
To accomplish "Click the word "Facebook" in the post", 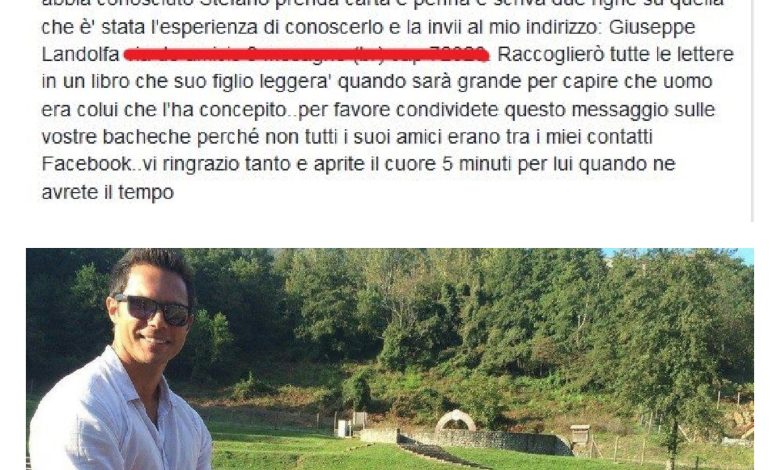I will point(86,164).
